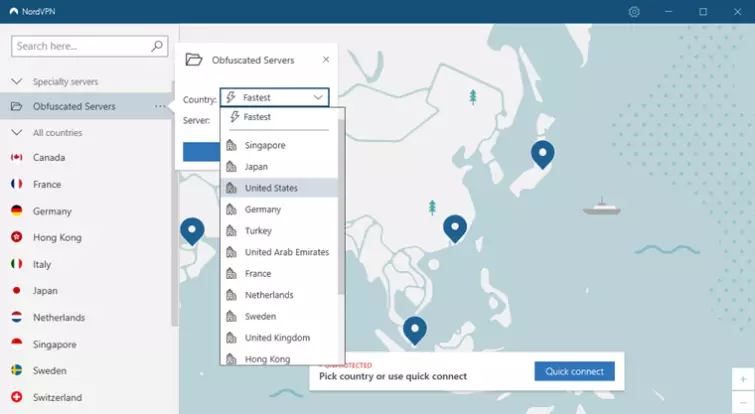Click the Singapore flag in sidebar
Screen dimensions: 755x414
(17, 344)
